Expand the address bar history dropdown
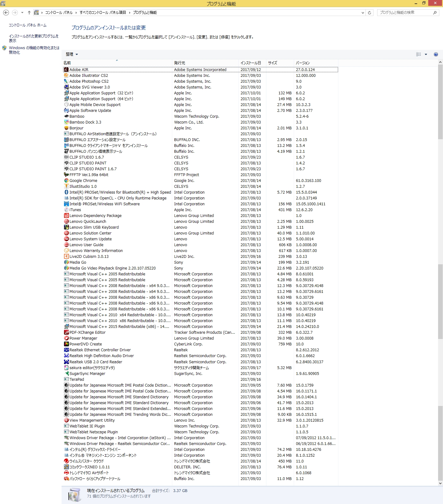The width and height of the screenshot is (443, 504). [x=363, y=13]
